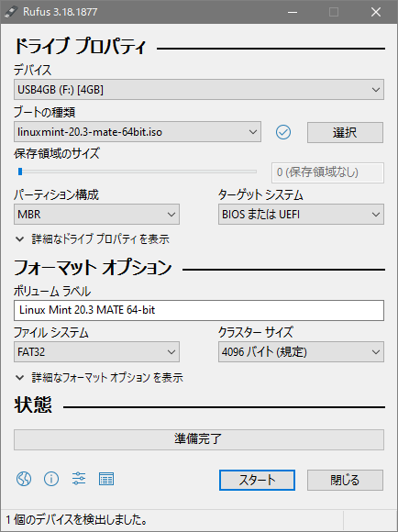Click the スタート button
This screenshot has height=532, width=398.
coord(257,480)
